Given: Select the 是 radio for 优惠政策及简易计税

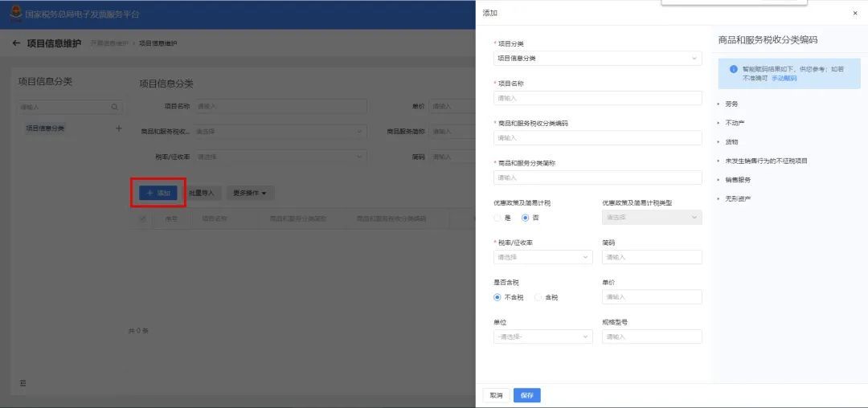Looking at the screenshot, I should coord(497,218).
